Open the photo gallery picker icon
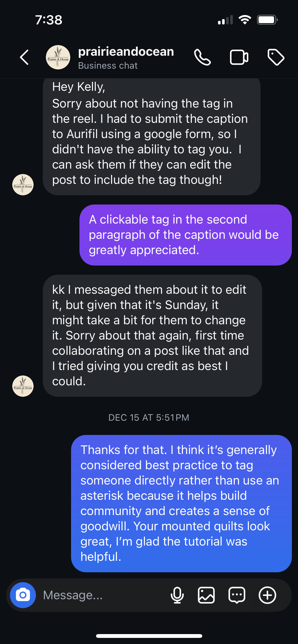 click(x=206, y=595)
